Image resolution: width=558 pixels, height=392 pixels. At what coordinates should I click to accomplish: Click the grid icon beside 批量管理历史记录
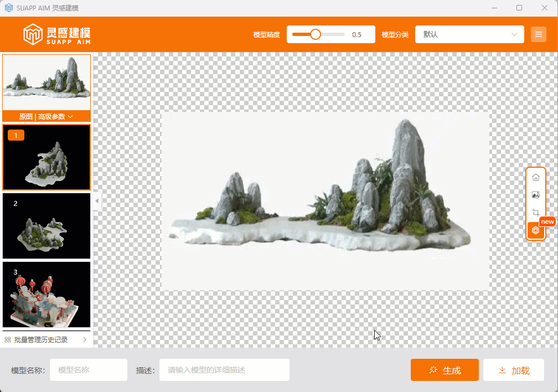8,340
